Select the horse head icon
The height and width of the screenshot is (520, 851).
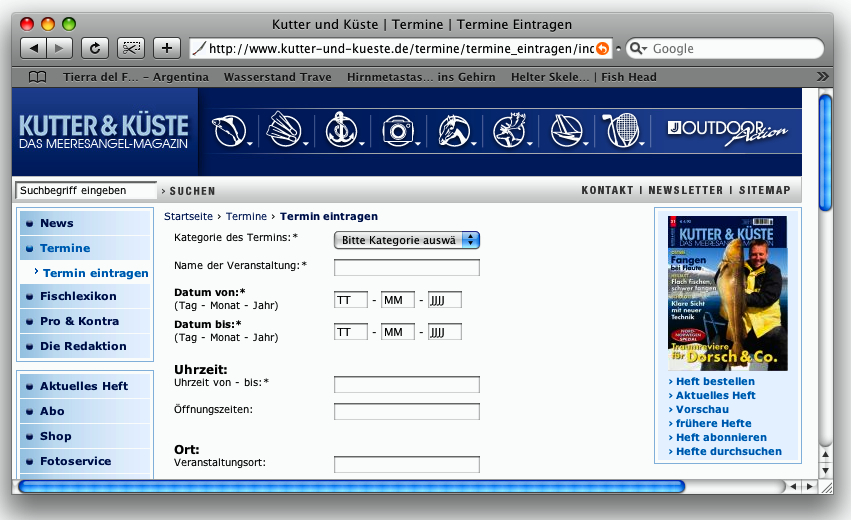point(454,130)
